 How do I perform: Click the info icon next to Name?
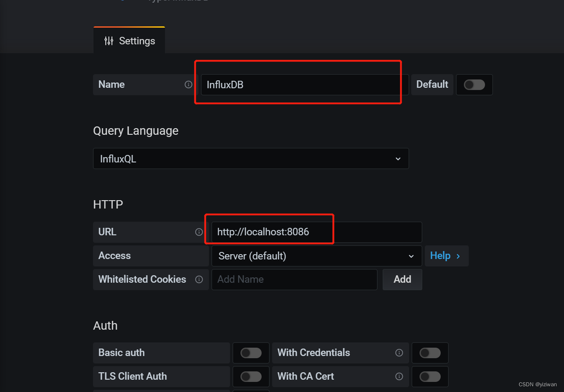click(188, 84)
